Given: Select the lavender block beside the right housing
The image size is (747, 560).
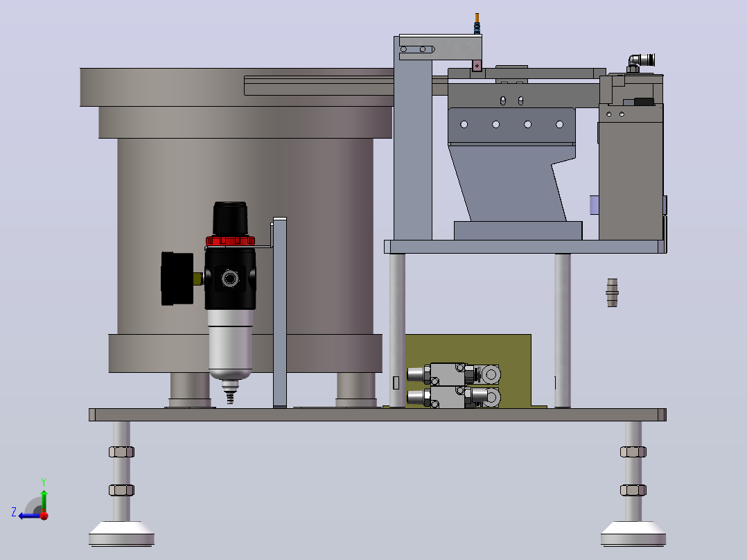Looking at the screenshot, I should [594, 205].
